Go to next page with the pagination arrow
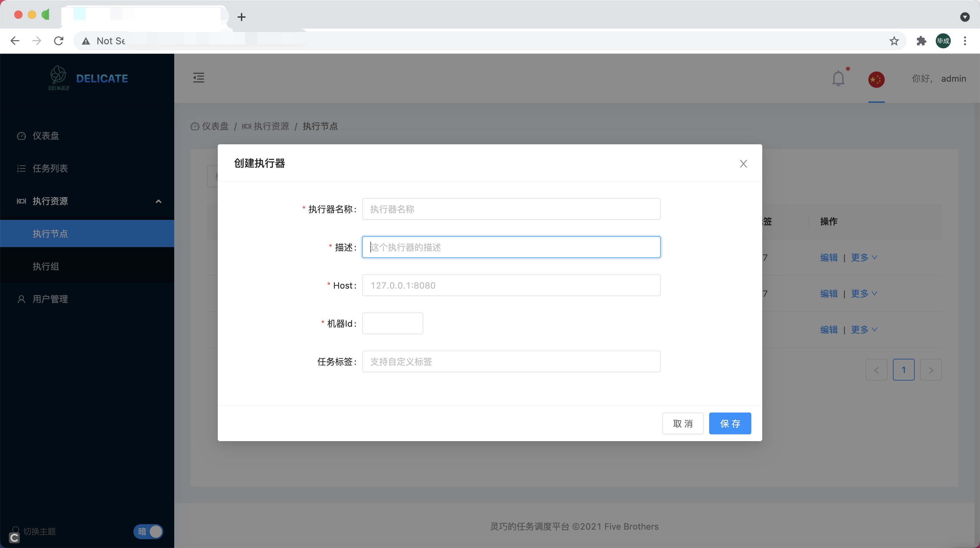 pos(931,370)
